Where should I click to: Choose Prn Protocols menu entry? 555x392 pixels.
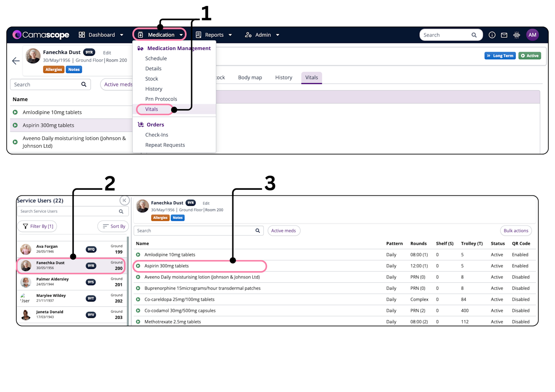[161, 99]
